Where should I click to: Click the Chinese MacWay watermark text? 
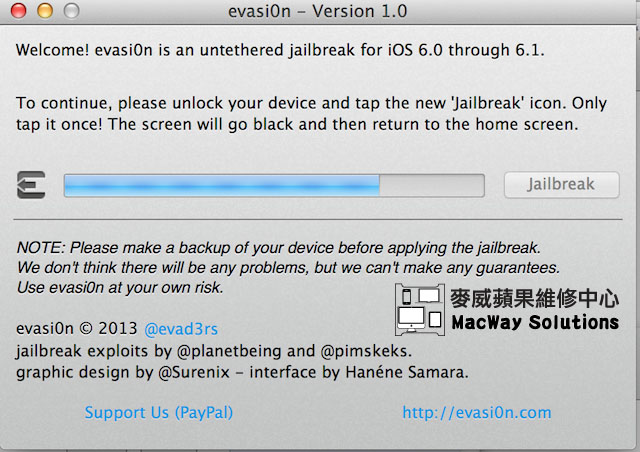[535, 298]
